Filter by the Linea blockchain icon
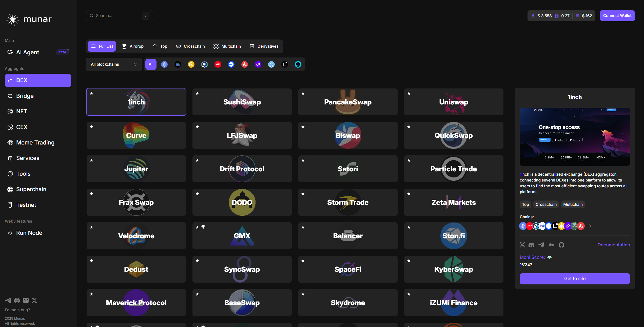This screenshot has height=327, width=644. (x=285, y=64)
